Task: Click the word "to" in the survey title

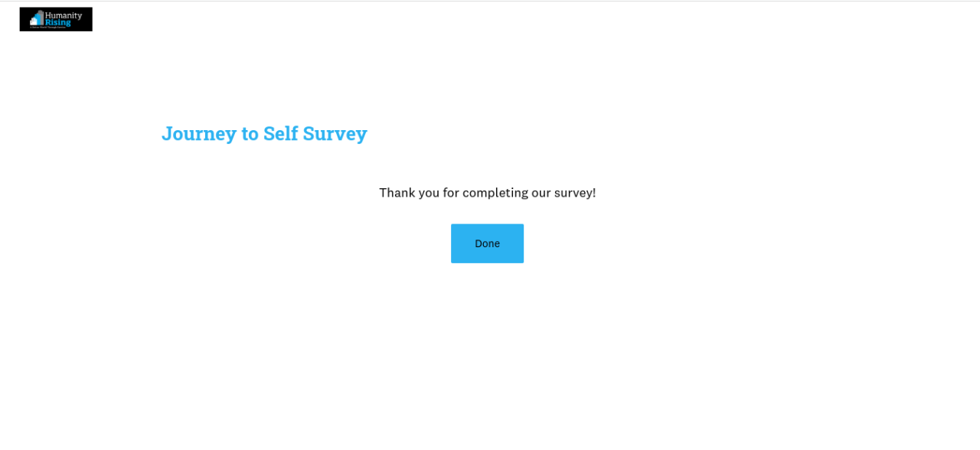Action: [x=250, y=133]
